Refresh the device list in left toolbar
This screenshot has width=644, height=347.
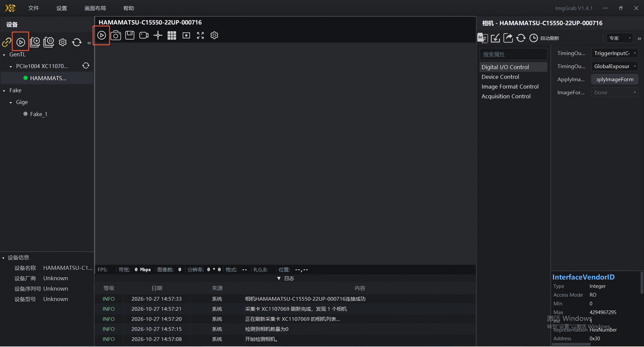[77, 42]
